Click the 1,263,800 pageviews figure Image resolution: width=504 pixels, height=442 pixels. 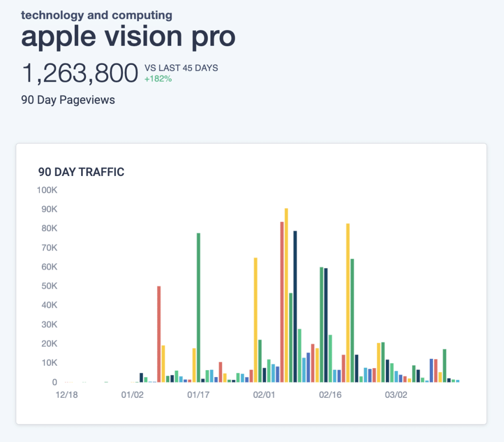click(80, 74)
